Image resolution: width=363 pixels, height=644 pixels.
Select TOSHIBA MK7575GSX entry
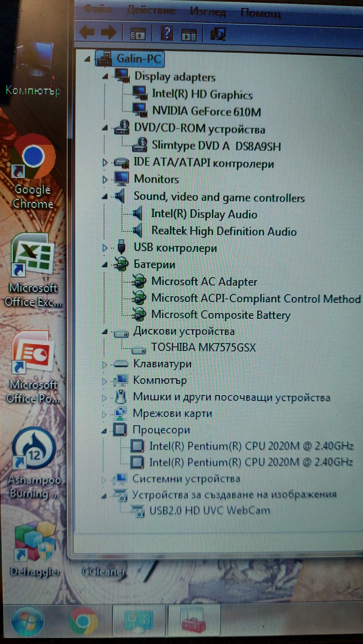(x=203, y=347)
